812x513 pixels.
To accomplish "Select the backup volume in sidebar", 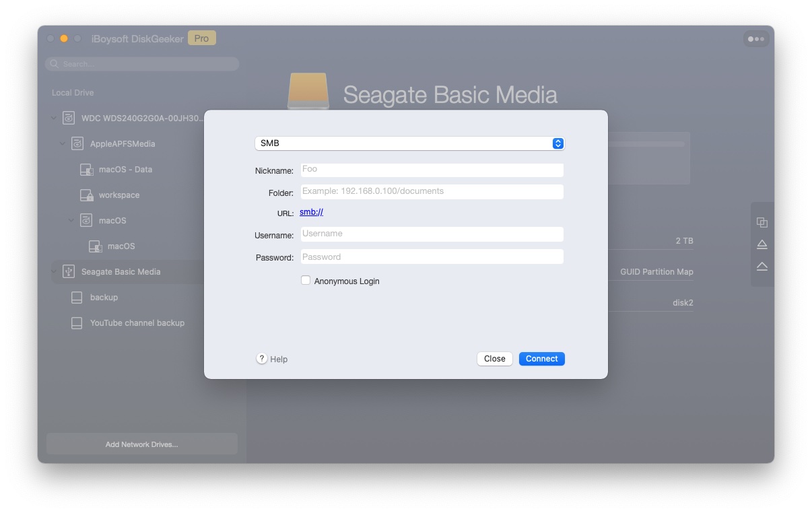I will point(104,298).
